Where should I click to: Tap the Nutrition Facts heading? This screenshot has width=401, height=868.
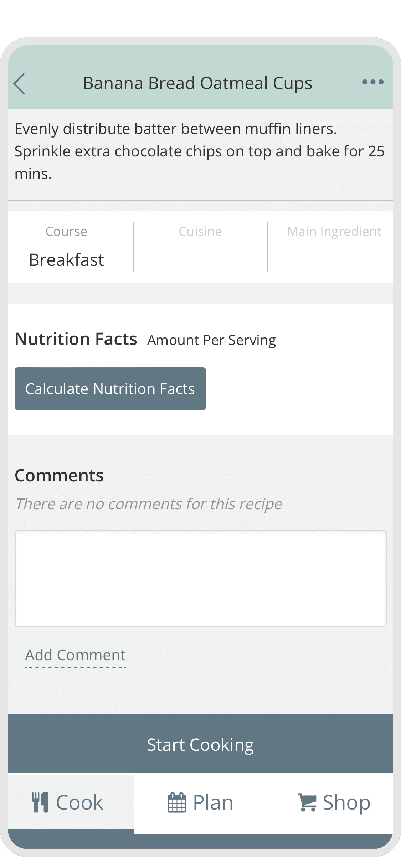[76, 339]
